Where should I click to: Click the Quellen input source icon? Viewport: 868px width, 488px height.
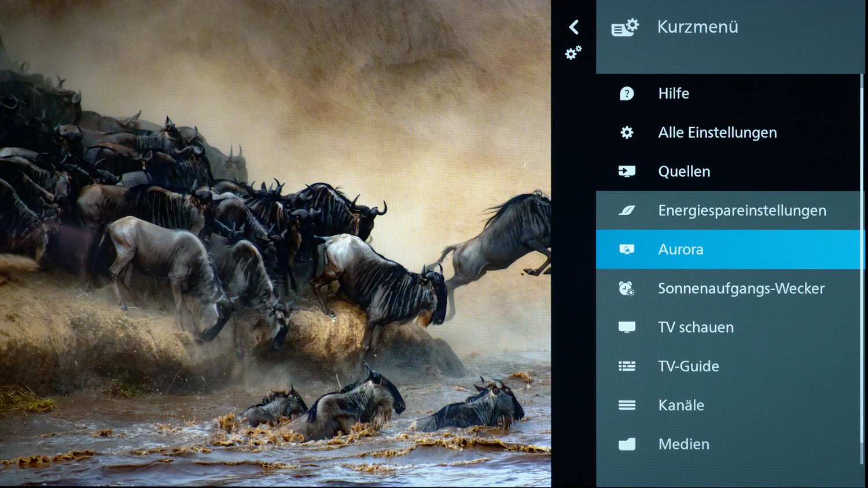(627, 172)
